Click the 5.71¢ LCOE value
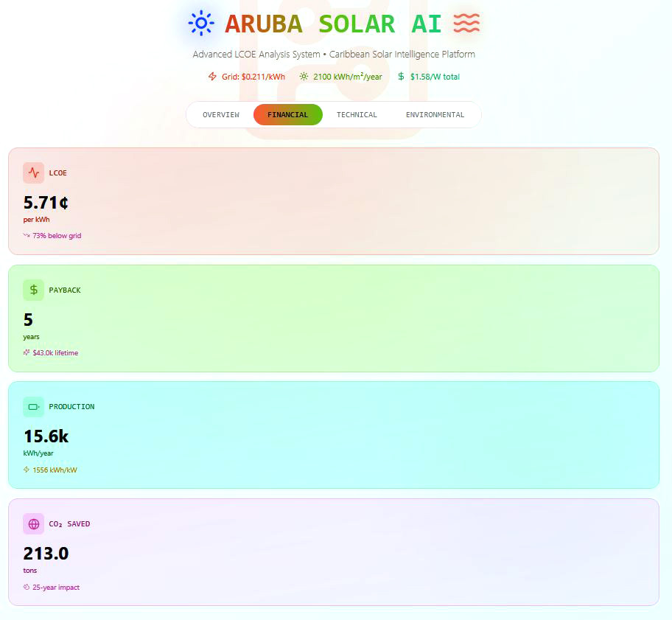Screen dimensions: 672x620 tap(45, 203)
